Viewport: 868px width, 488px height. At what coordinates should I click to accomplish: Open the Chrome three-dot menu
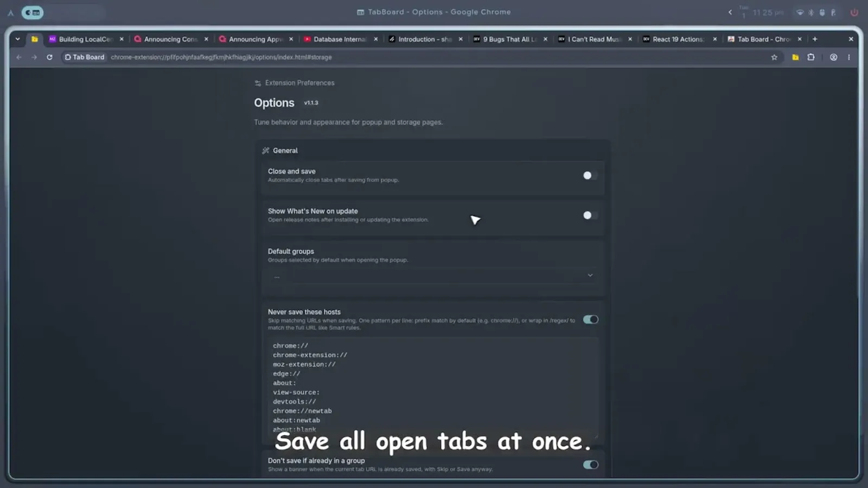(849, 57)
